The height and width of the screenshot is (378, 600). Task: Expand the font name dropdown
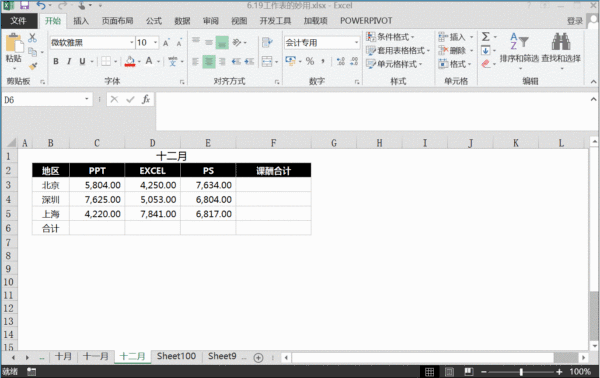point(132,42)
